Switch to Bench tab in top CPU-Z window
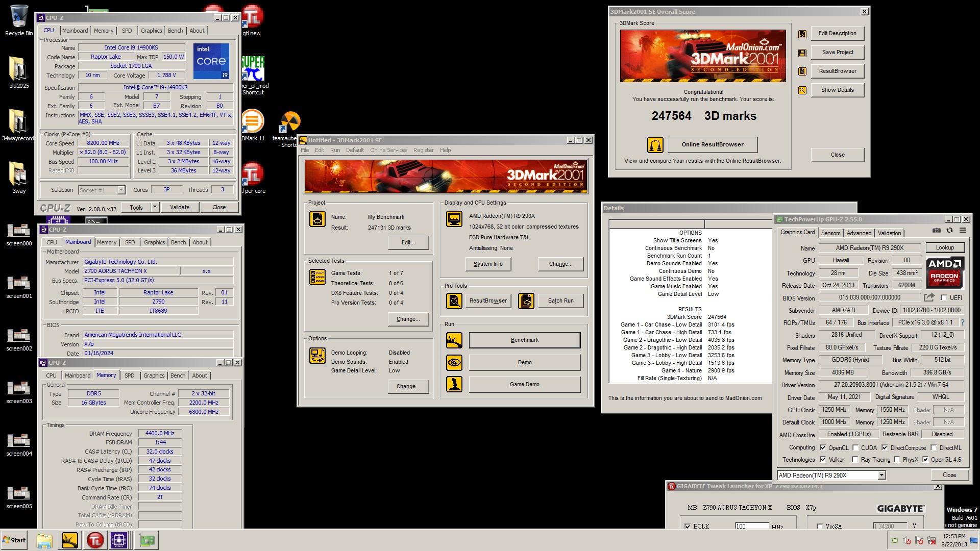This screenshot has height=551, width=980. click(x=175, y=31)
